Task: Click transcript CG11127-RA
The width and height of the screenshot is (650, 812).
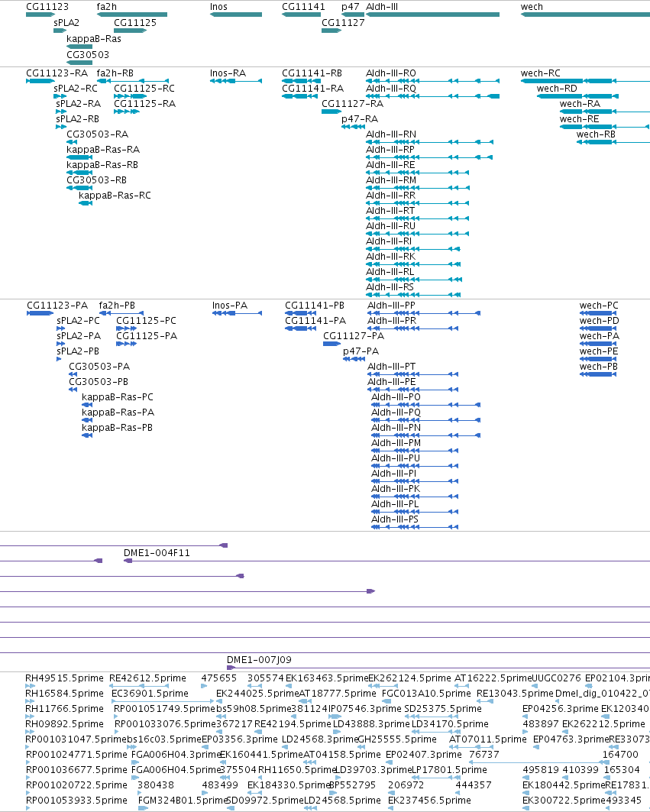Action: [331, 112]
